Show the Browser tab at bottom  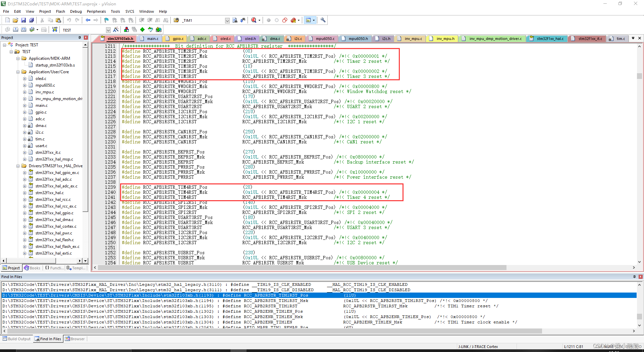click(75, 339)
